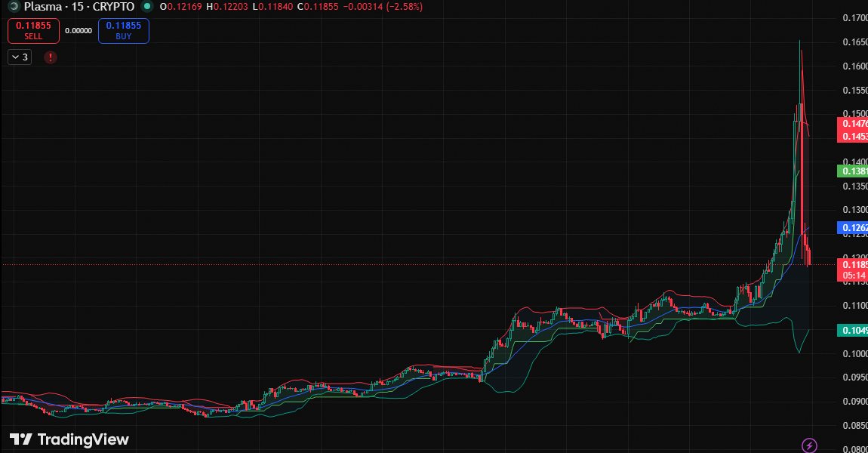Click the green 0.1381 price label

coord(852,171)
